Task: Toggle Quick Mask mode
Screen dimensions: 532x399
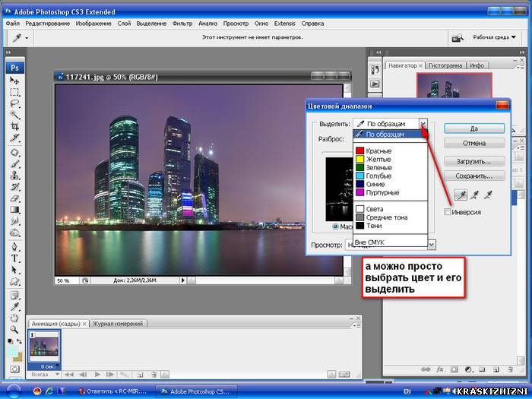Action: [x=14, y=369]
